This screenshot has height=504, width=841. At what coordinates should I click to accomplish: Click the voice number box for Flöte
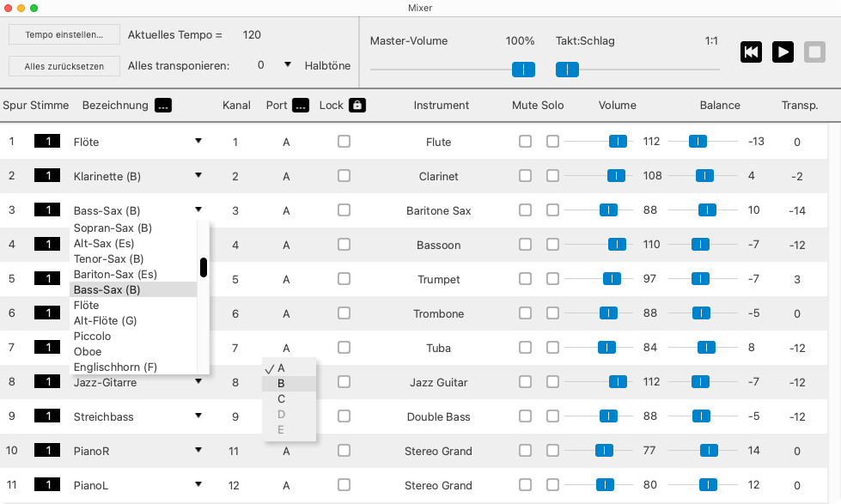pyautogui.click(x=47, y=142)
